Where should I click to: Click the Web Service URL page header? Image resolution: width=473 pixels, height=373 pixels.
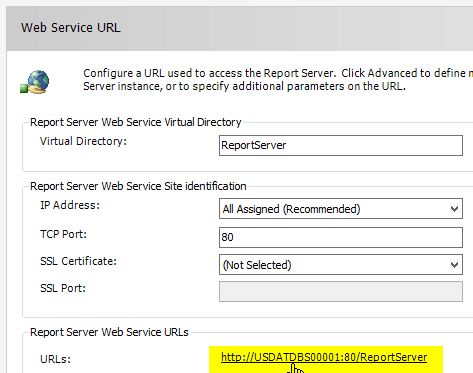coord(71,28)
